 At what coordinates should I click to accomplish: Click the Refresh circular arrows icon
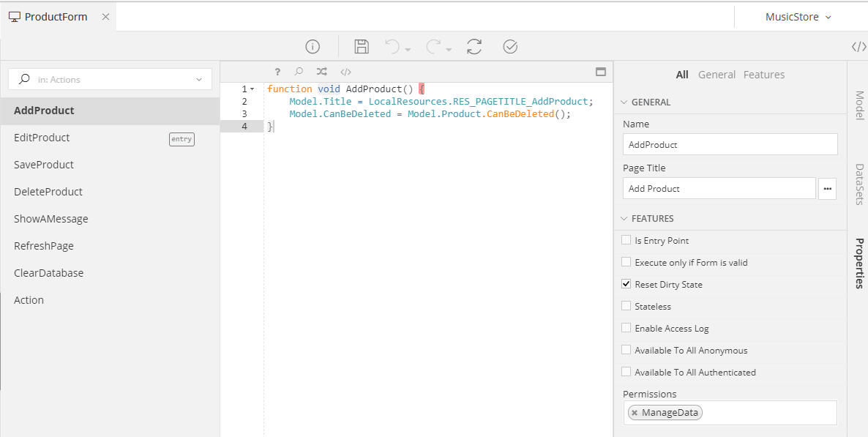tap(474, 47)
